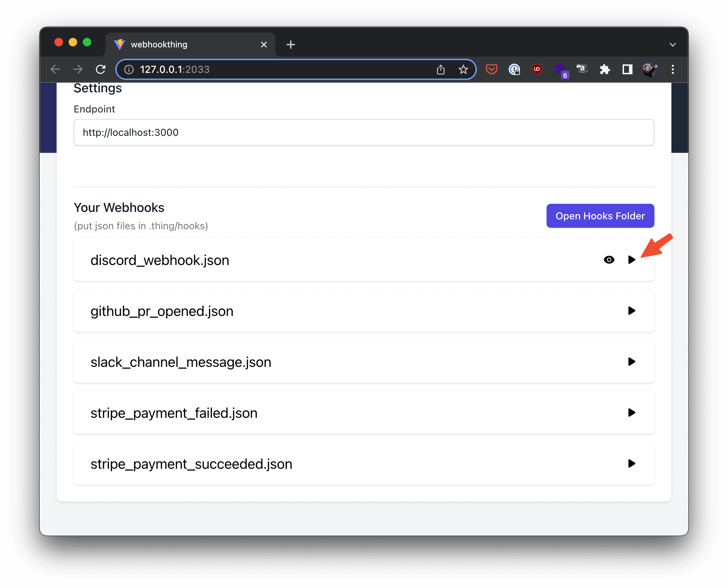728x588 pixels.
Task: View site information icon in address bar
Action: [129, 69]
